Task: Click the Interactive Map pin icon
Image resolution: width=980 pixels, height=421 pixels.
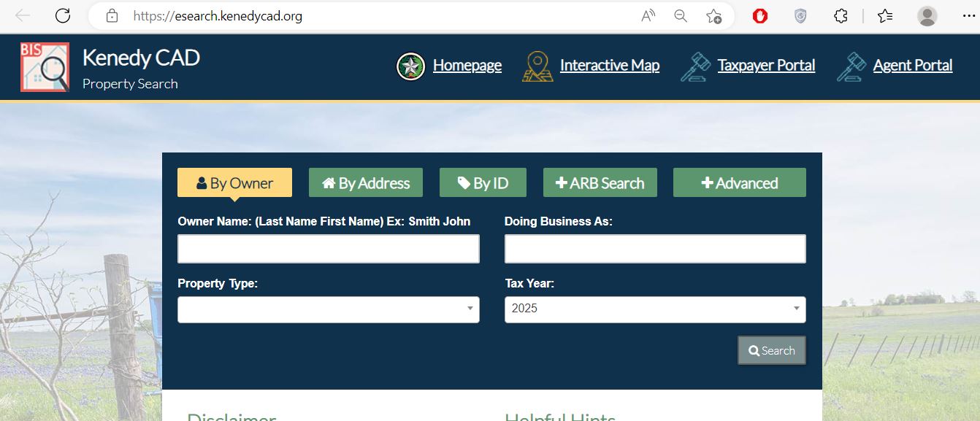Action: (537, 66)
